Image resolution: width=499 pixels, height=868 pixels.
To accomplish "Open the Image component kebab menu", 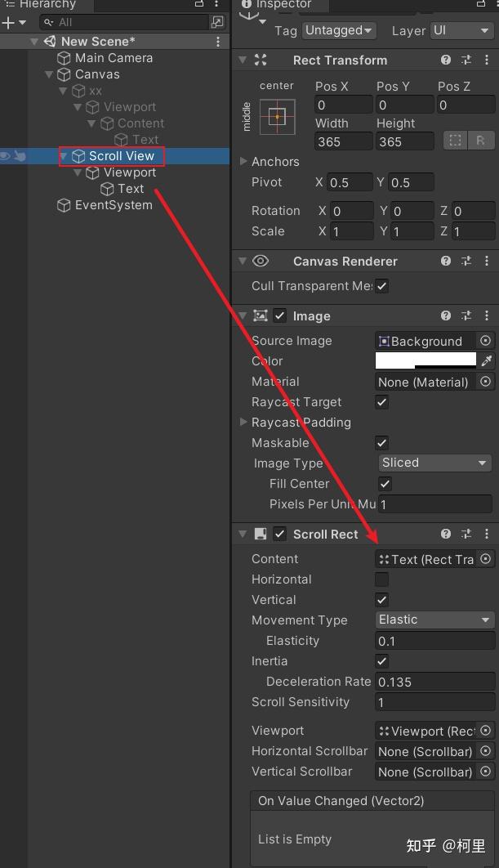I will tap(487, 315).
